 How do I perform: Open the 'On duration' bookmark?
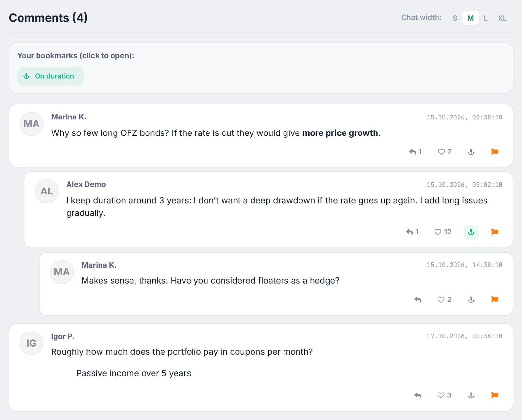coord(50,76)
